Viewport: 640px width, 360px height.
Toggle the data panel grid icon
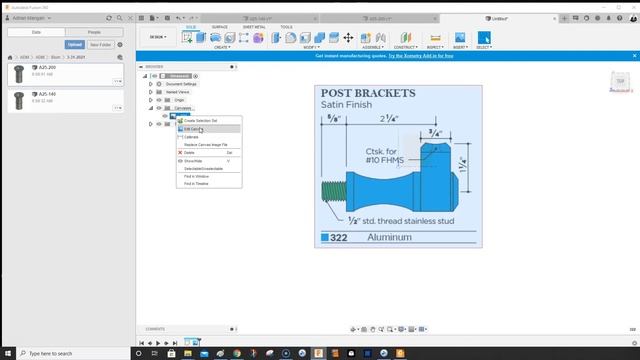click(x=141, y=18)
